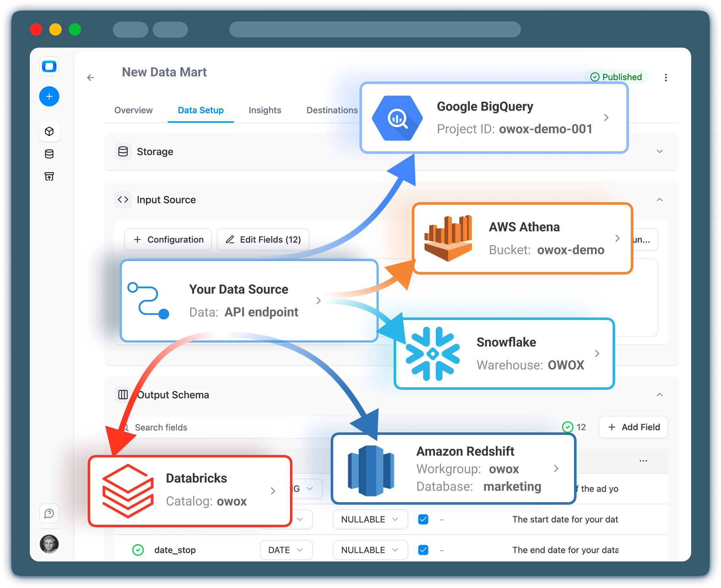This screenshot has width=721, height=588.
Task: Open the help chat icon in sidebar
Action: click(49, 513)
